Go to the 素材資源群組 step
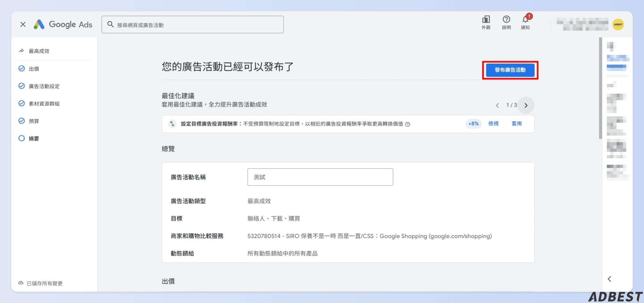 point(44,103)
